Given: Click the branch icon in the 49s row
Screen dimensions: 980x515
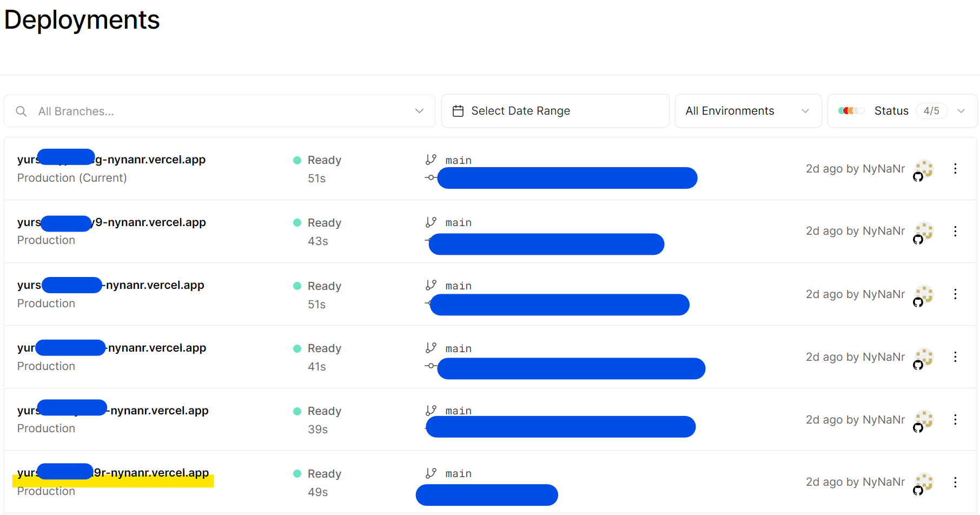Looking at the screenshot, I should (x=431, y=473).
